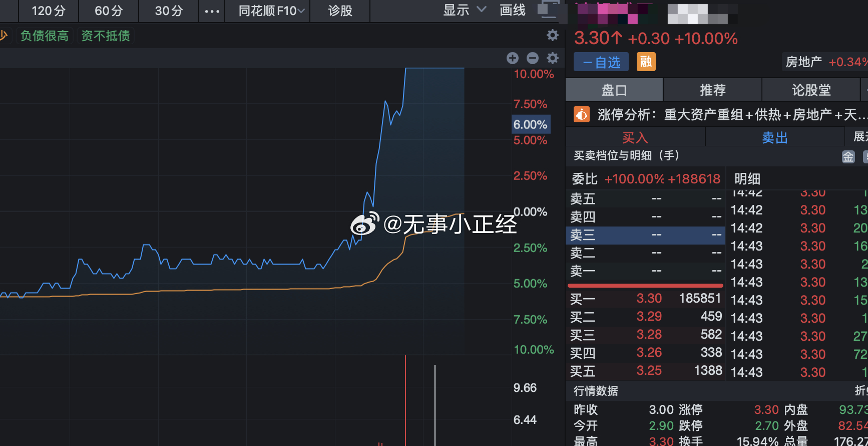
Task: Click 委比 +100.00% value
Action: click(x=634, y=179)
